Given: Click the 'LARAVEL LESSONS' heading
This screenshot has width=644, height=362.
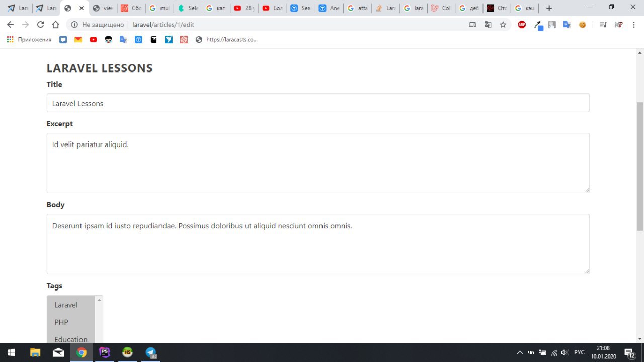Looking at the screenshot, I should tap(100, 68).
